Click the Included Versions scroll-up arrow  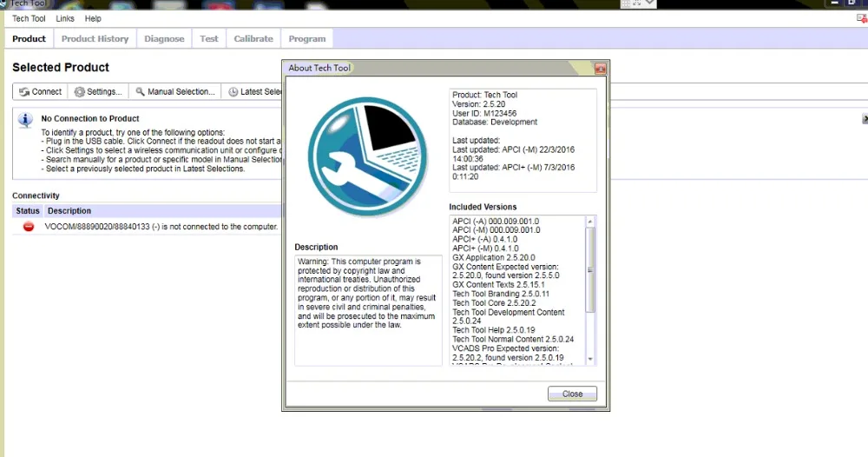[x=590, y=222]
